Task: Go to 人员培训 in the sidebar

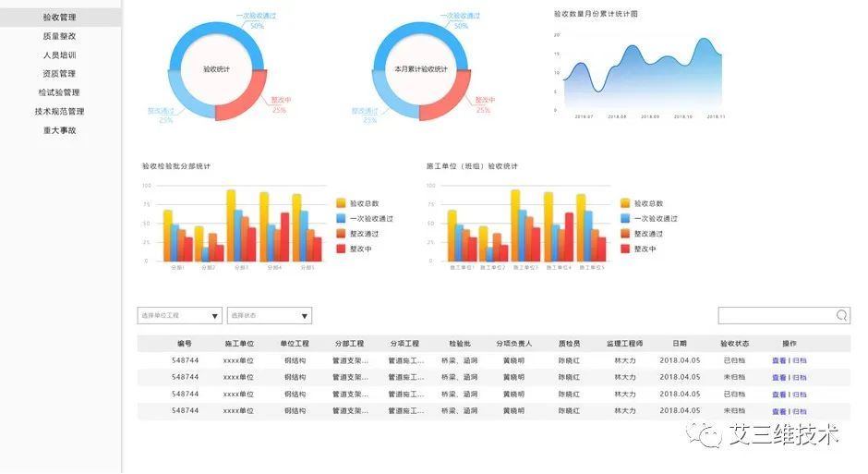Action: pos(60,55)
